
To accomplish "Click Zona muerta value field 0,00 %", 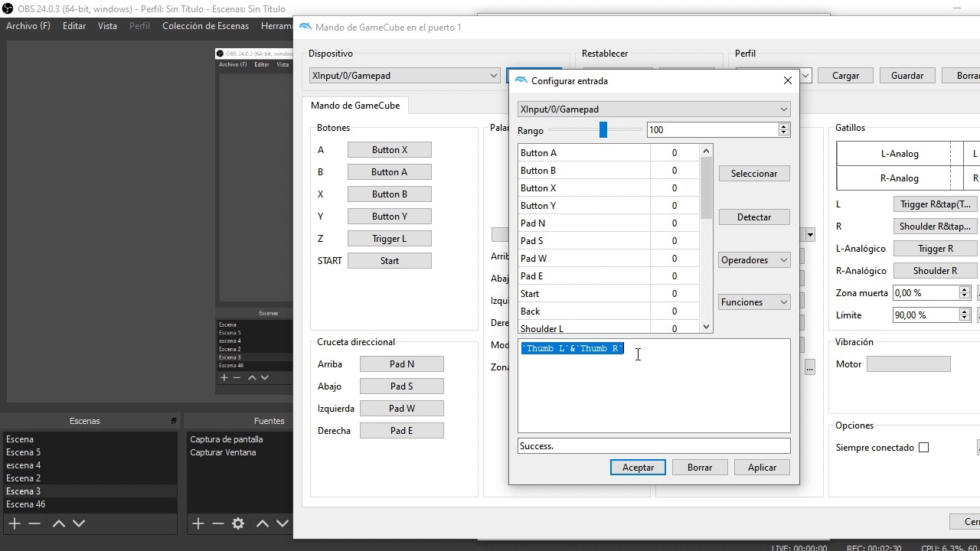I will [926, 293].
